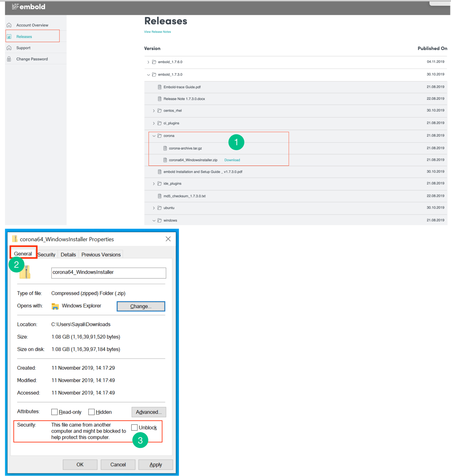Viewport: 451px width, 476px height.
Task: Click the corona64_WindowsInstaller.zip file icon
Action: point(165,160)
